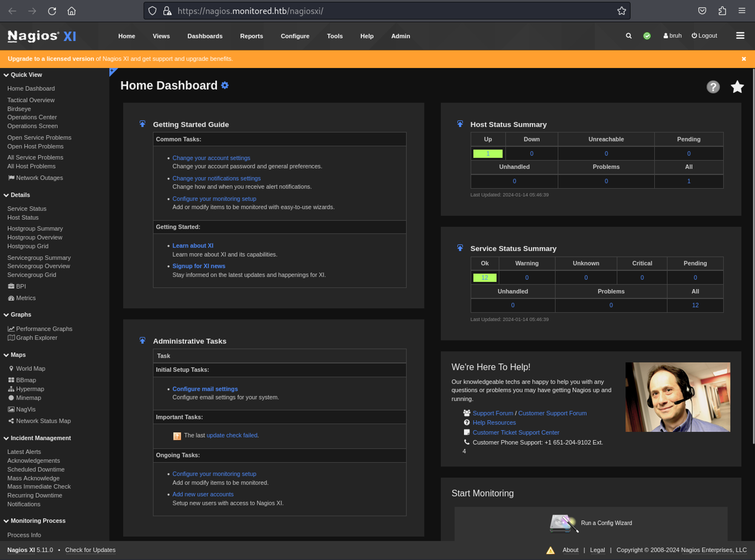
Task: Collapse the Details sidebar section
Action: click(6, 195)
